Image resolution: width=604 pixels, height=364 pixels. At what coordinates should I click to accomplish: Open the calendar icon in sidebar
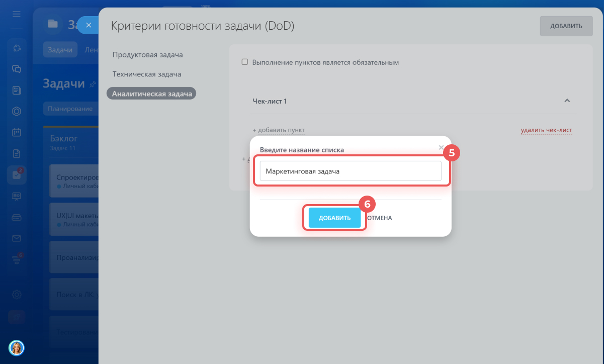(x=17, y=133)
